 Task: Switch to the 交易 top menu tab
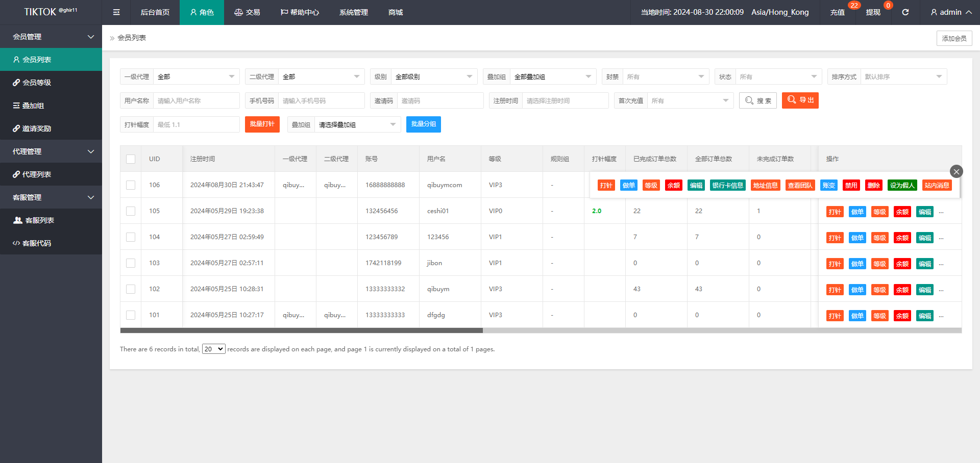pos(247,12)
